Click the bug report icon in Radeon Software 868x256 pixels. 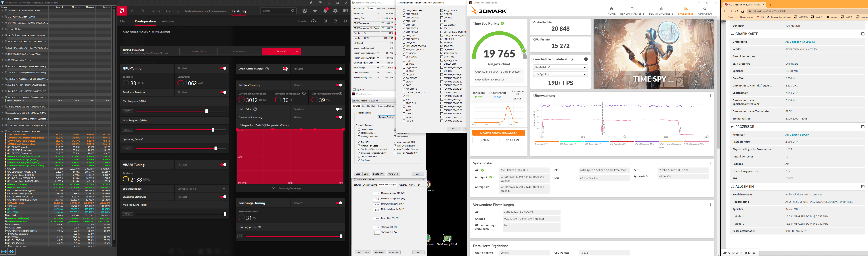(x=311, y=3)
